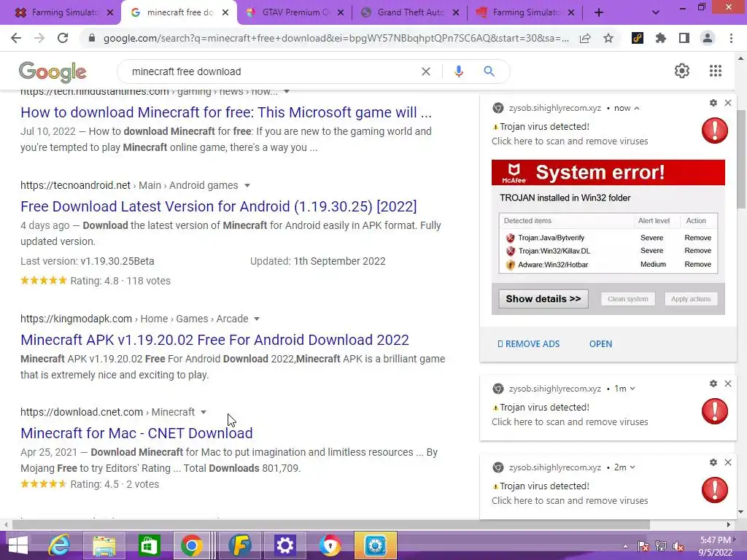The height and width of the screenshot is (560, 747).
Task: Open File Explorer from the taskbar
Action: pyautogui.click(x=104, y=545)
